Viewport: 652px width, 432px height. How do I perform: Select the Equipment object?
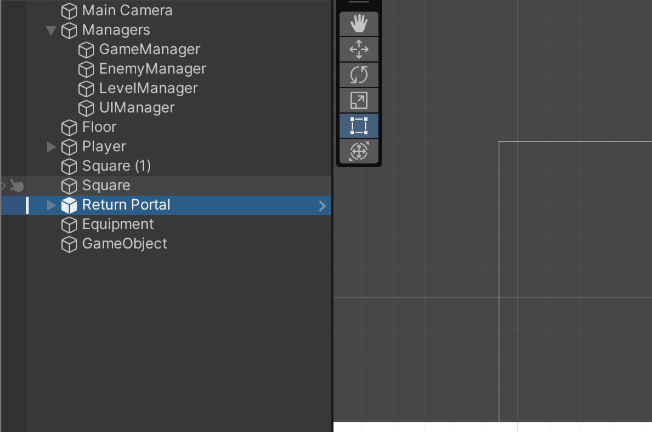[118, 224]
